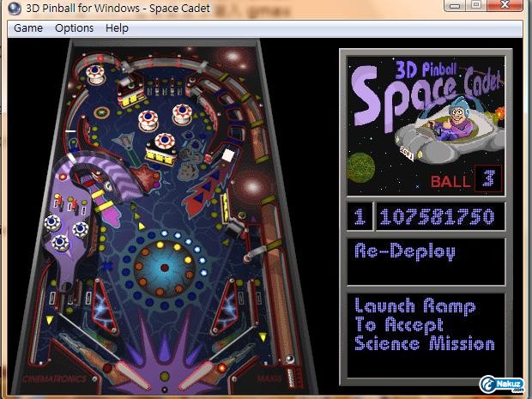Click the Re-Deploy message
The width and height of the screenshot is (532, 399).
[x=405, y=252]
